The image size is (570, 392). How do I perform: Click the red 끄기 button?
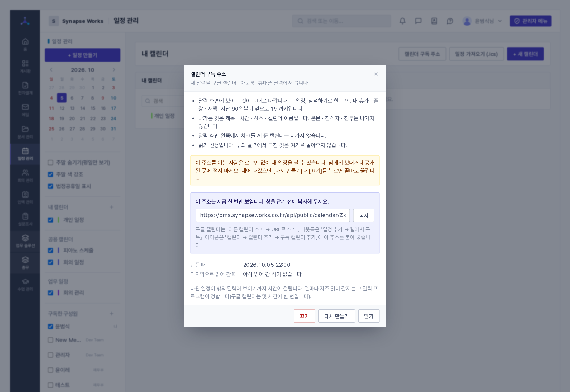click(304, 316)
